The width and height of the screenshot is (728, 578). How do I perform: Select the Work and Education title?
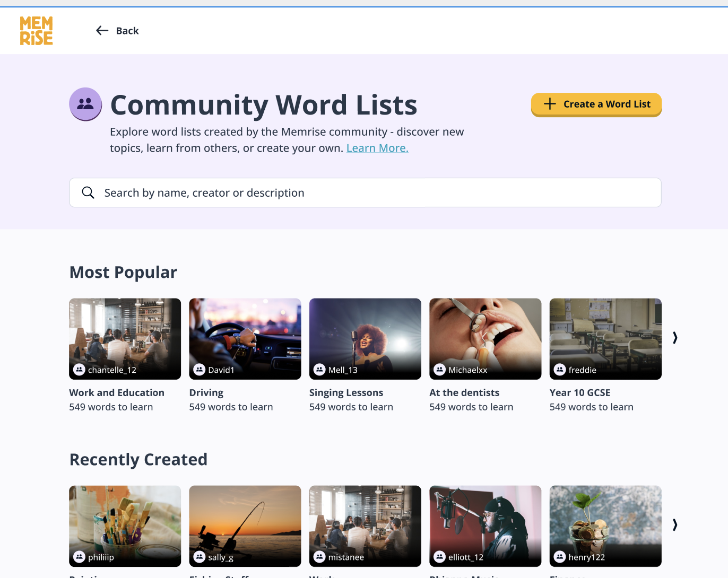tap(117, 392)
